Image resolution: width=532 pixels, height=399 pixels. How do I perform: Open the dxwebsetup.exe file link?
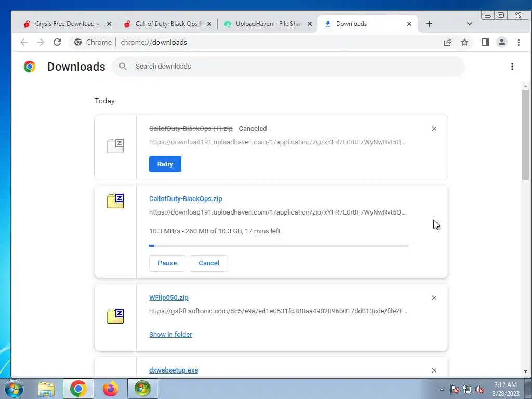click(x=174, y=370)
